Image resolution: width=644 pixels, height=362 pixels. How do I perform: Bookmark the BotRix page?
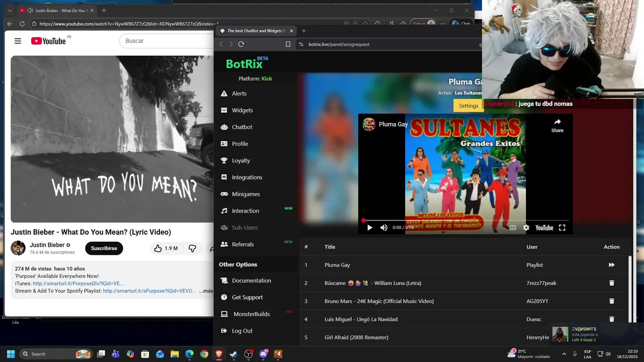(x=288, y=44)
